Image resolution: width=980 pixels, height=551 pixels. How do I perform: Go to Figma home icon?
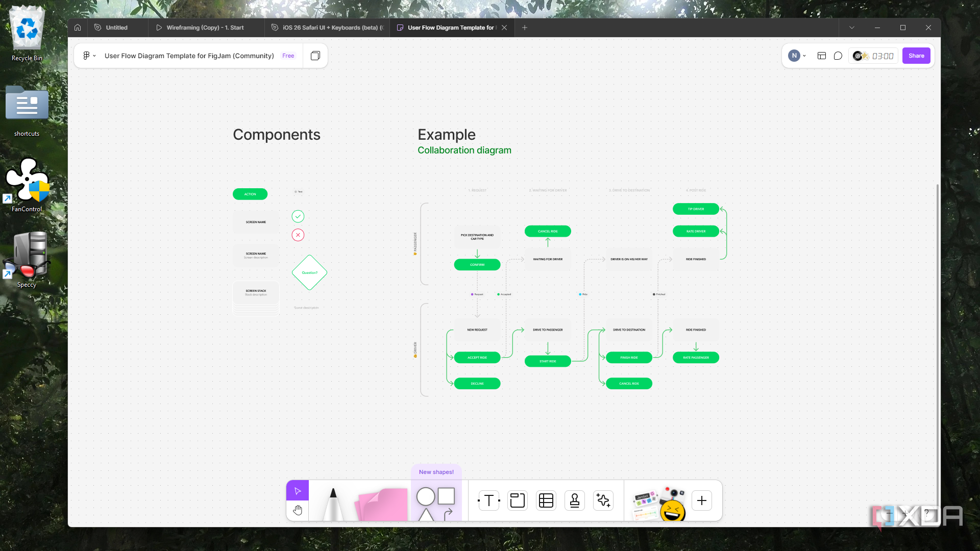tap(78, 28)
